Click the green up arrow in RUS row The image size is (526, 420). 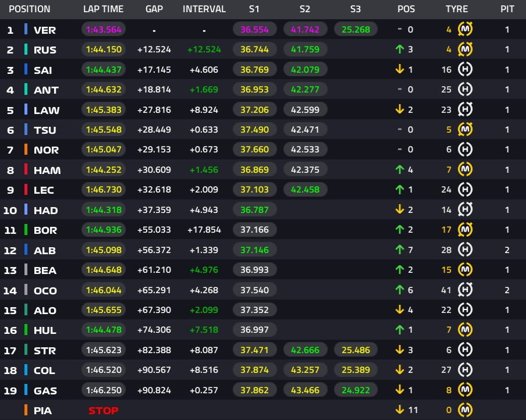click(400, 49)
